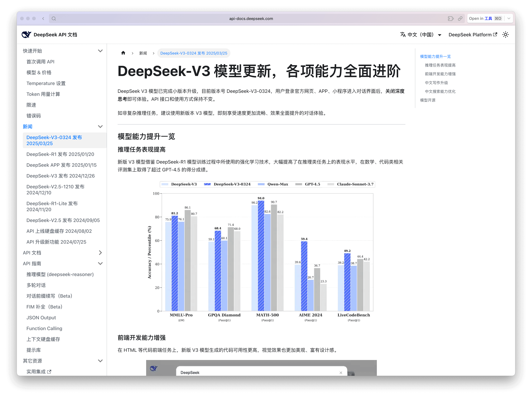Open DeepSeek-R1 发布 2025/01/20 news
Viewport: 532px width, 398px height.
point(60,154)
